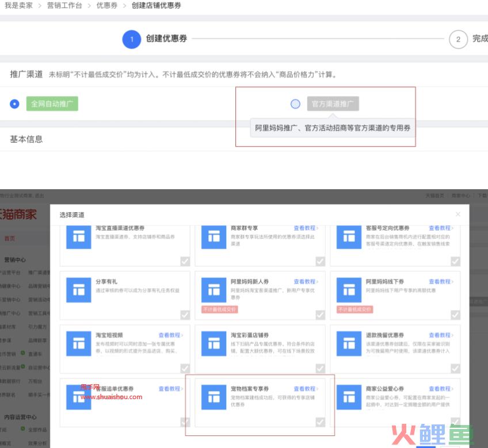Click 天猫首页 link in top bar
The image size is (488, 448).
click(x=435, y=196)
